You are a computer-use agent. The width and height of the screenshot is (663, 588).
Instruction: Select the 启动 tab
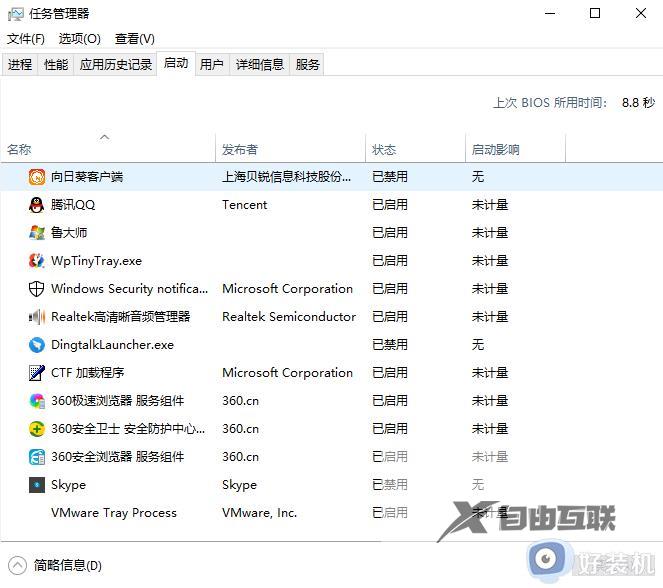pos(176,63)
